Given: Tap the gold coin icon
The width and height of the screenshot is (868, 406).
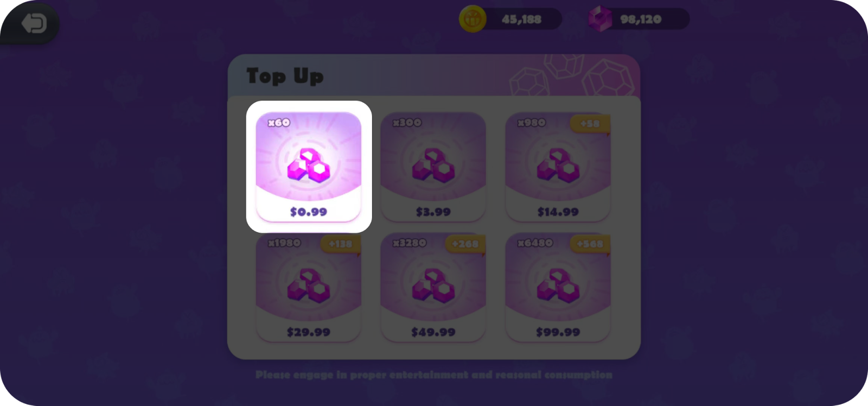Looking at the screenshot, I should coord(473,19).
